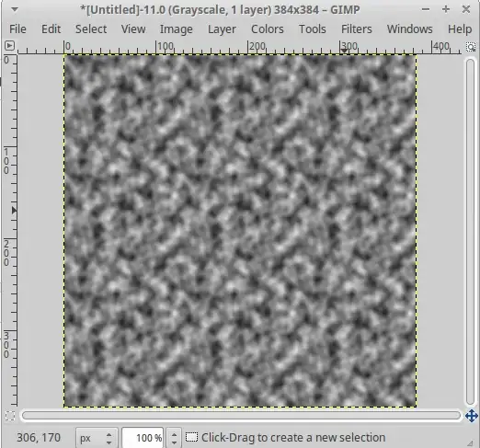The width and height of the screenshot is (480, 448).
Task: Open the File menu
Action: (17, 29)
